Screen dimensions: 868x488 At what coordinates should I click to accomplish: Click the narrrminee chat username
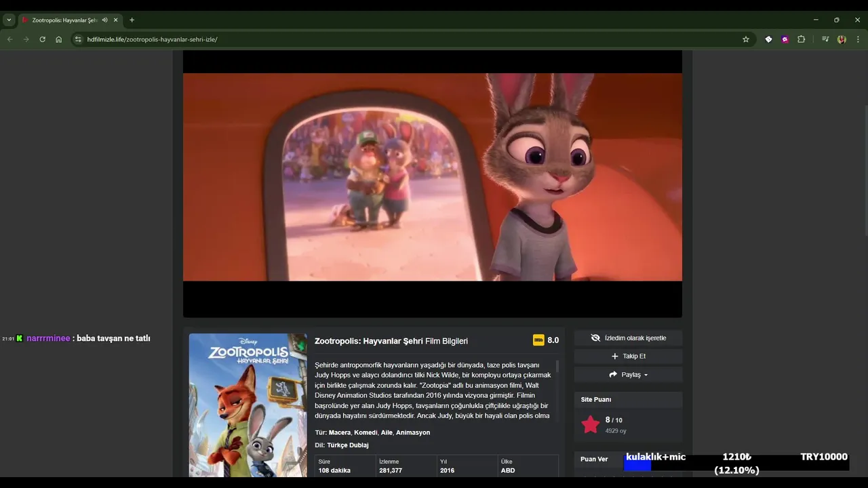48,338
